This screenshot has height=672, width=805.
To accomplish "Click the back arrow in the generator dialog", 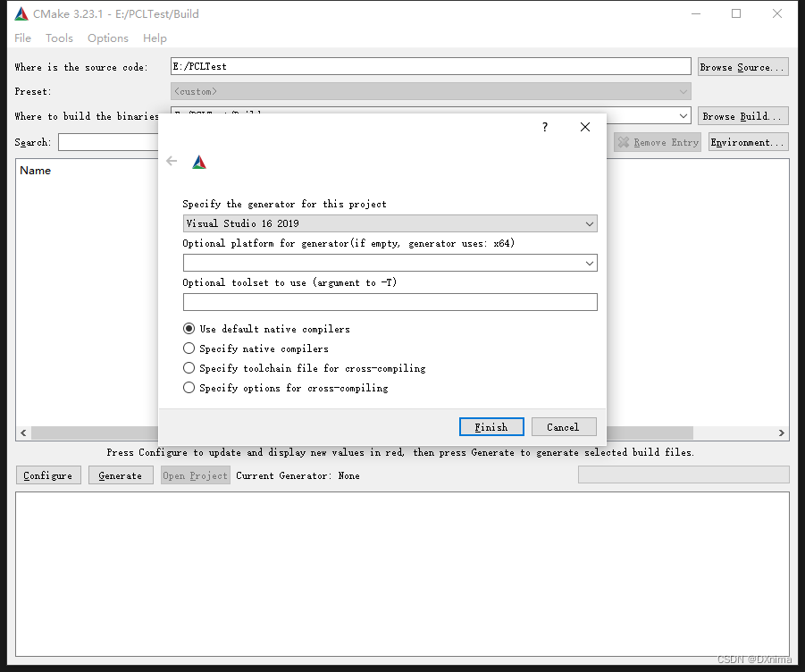I will click(171, 162).
